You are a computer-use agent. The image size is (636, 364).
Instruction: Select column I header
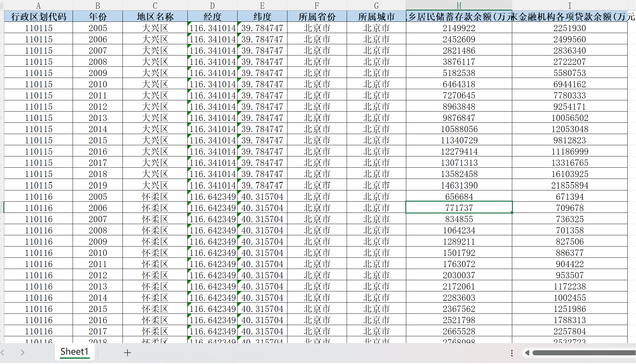[x=569, y=6]
